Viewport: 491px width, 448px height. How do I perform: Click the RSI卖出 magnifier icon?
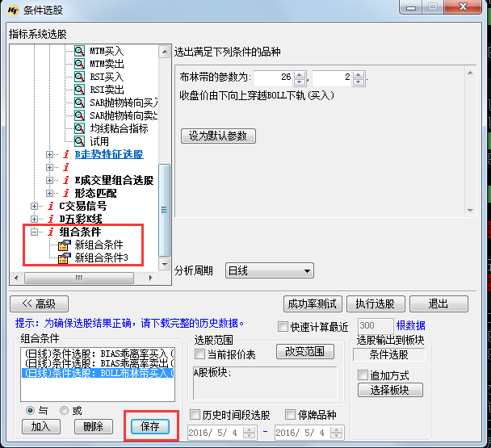(79, 90)
